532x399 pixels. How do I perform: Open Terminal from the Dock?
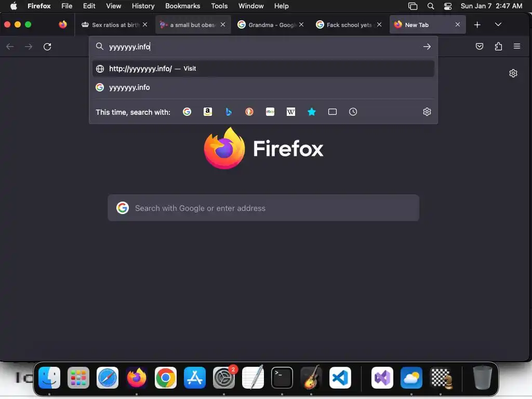tap(282, 377)
